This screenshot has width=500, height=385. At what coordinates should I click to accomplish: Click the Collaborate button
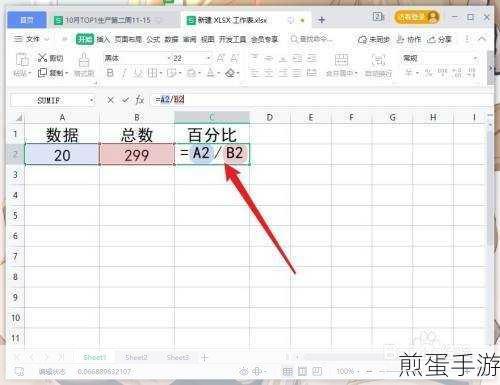click(x=409, y=40)
